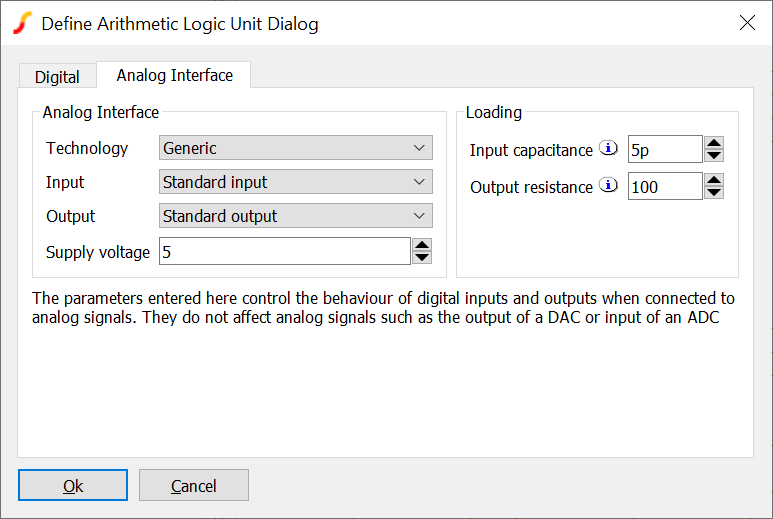Decrement the Supply voltage stepper
The image size is (773, 519).
(422, 258)
